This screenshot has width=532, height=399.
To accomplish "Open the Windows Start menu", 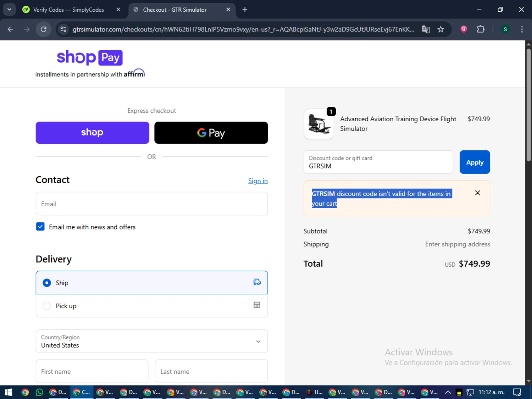I will pyautogui.click(x=8, y=392).
